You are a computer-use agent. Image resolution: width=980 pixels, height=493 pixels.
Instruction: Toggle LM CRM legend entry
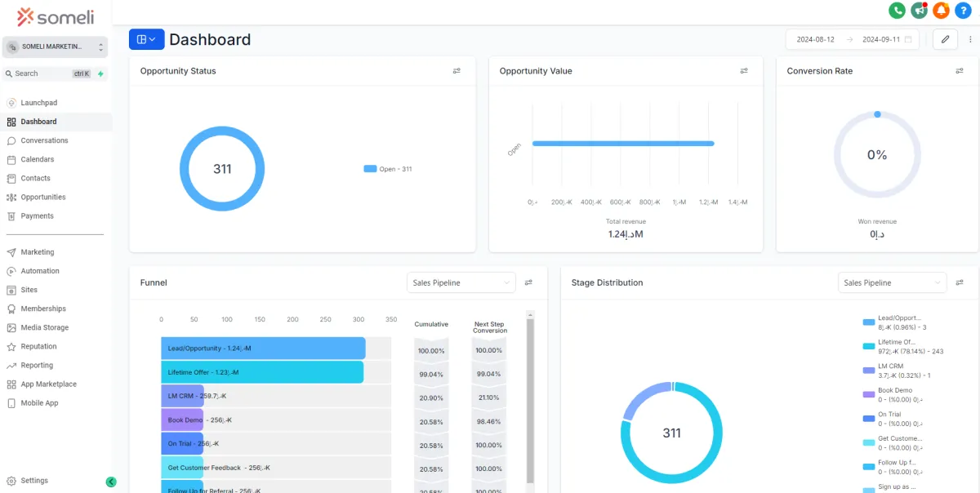click(898, 371)
